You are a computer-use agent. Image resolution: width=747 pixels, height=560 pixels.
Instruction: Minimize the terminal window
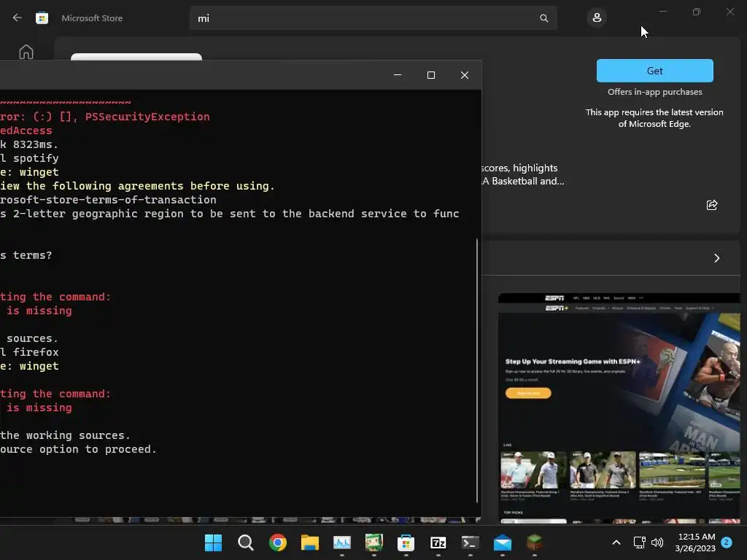coord(398,75)
